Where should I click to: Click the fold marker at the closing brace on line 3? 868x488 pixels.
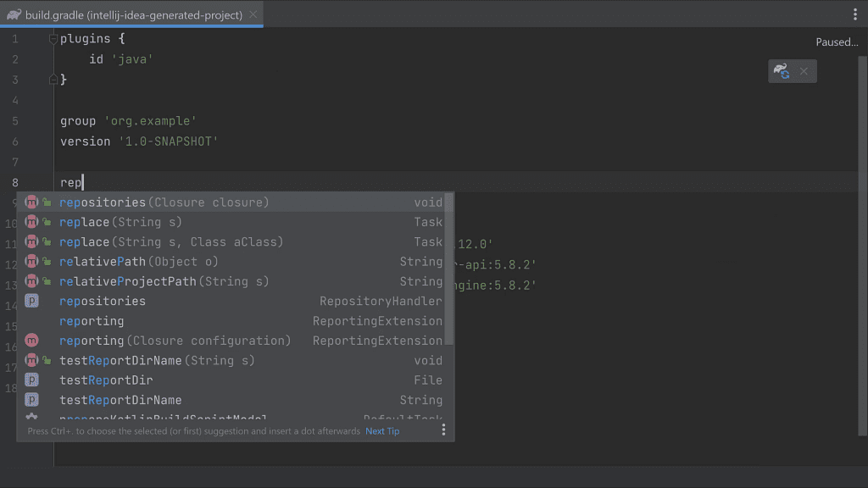click(53, 79)
